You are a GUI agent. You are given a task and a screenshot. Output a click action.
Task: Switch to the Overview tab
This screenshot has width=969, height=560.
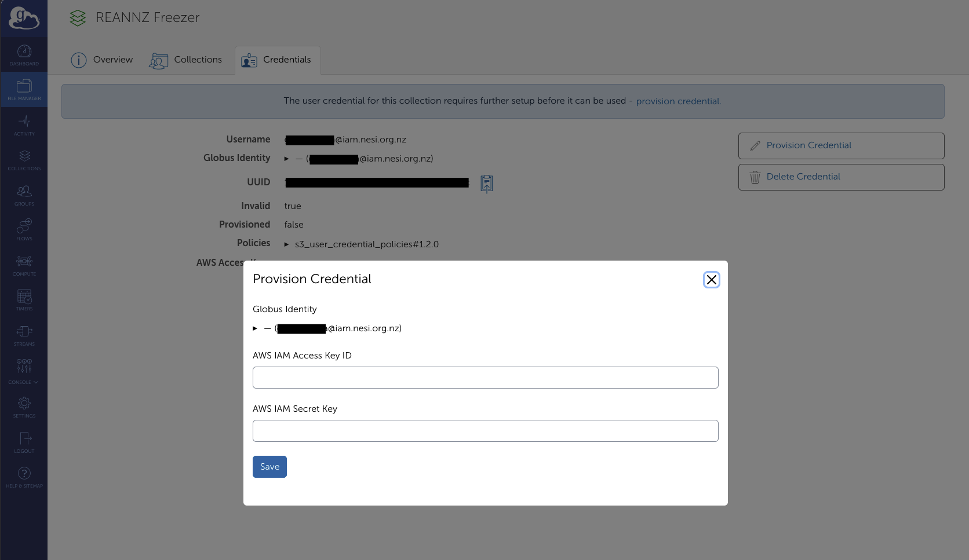coord(102,60)
